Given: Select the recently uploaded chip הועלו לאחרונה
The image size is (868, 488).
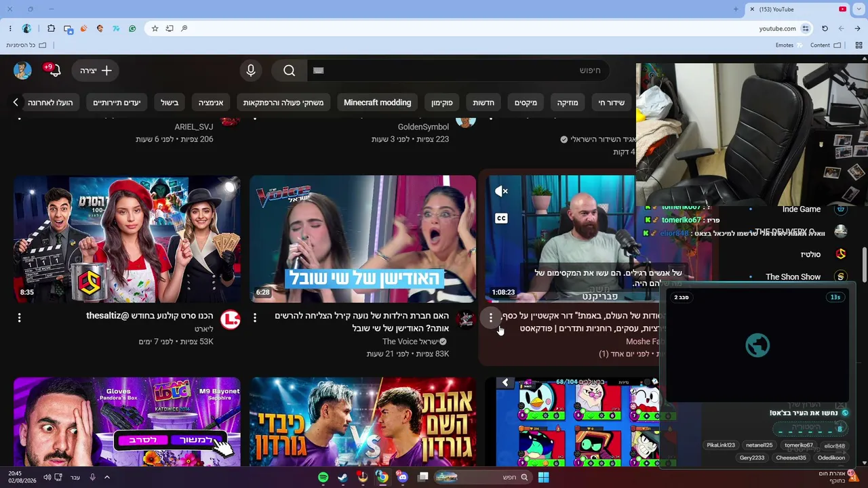Looking at the screenshot, I should [x=51, y=103].
